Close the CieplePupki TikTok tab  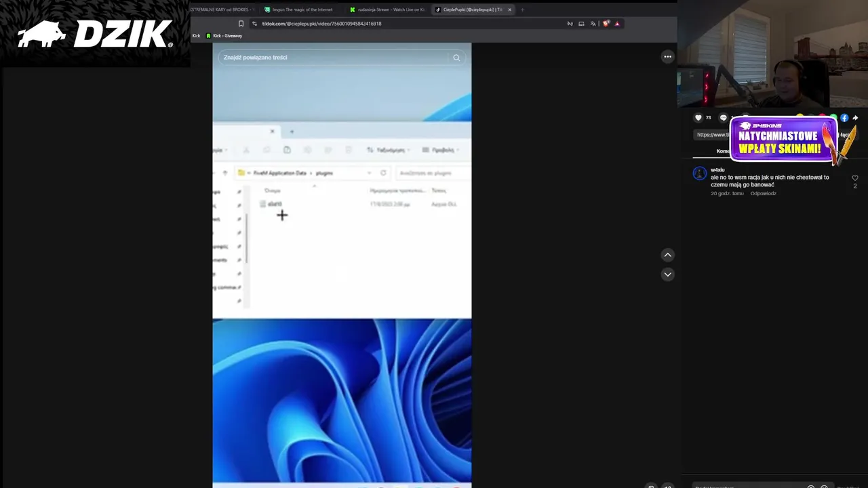pyautogui.click(x=509, y=9)
